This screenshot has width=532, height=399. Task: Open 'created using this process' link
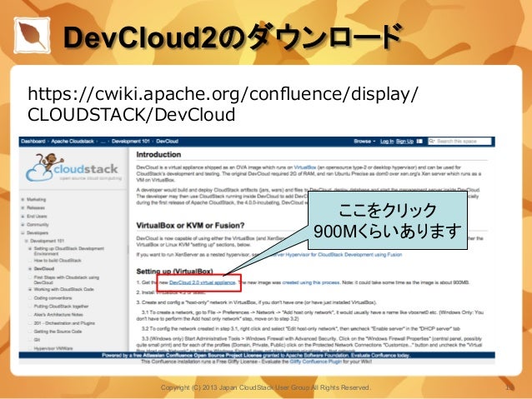[311, 282]
